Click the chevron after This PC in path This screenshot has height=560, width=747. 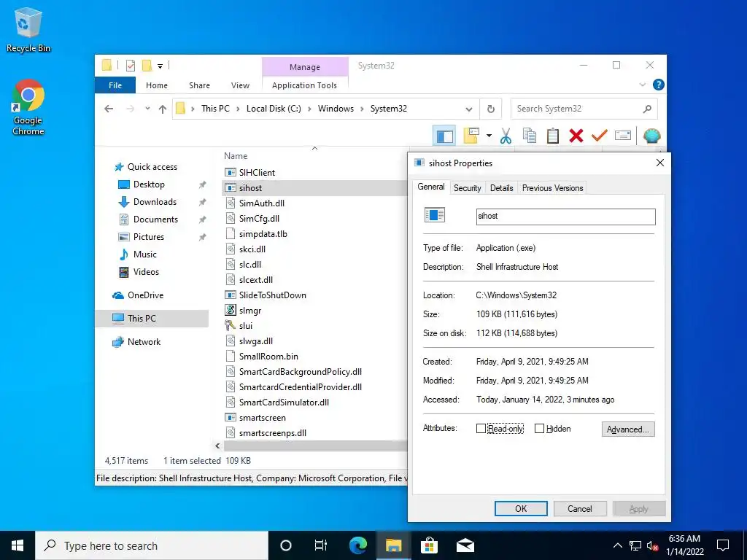tap(239, 109)
